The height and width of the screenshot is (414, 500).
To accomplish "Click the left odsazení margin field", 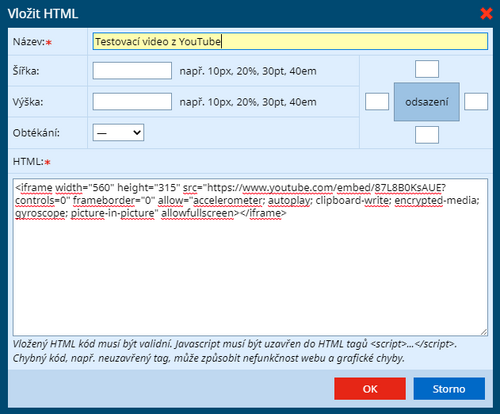I will 377,102.
